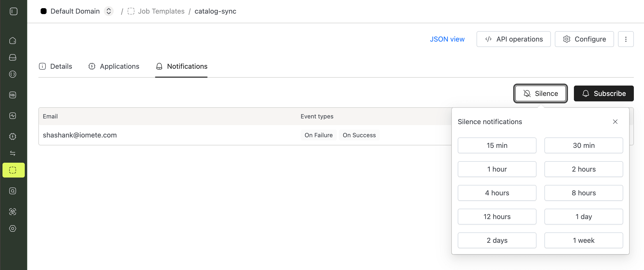Expand the Default Domain switcher

tap(108, 11)
